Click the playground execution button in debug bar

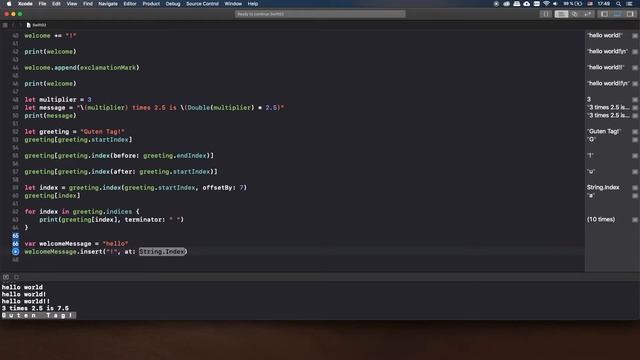click(16, 277)
